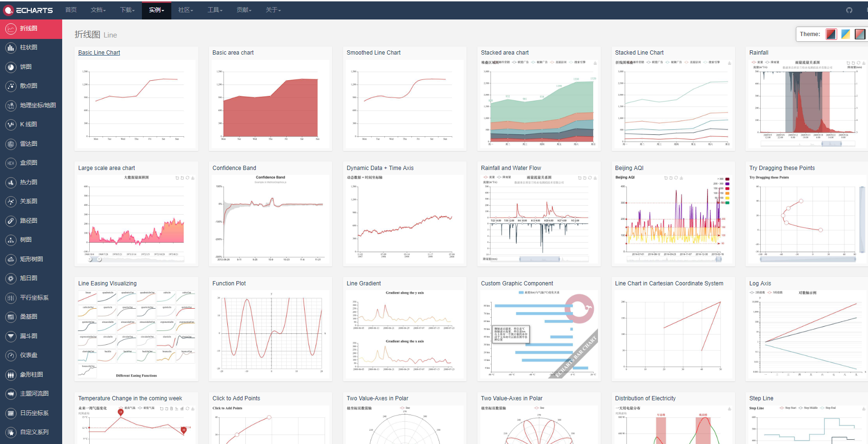Select the 饼图 (pie chart) category icon
This screenshot has width=868, height=444.
point(10,66)
